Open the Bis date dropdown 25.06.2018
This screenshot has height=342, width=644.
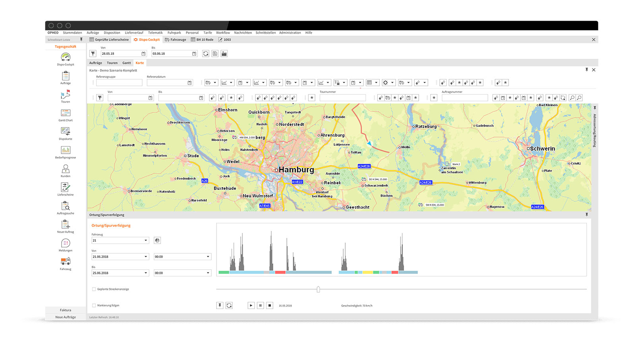[x=146, y=273]
